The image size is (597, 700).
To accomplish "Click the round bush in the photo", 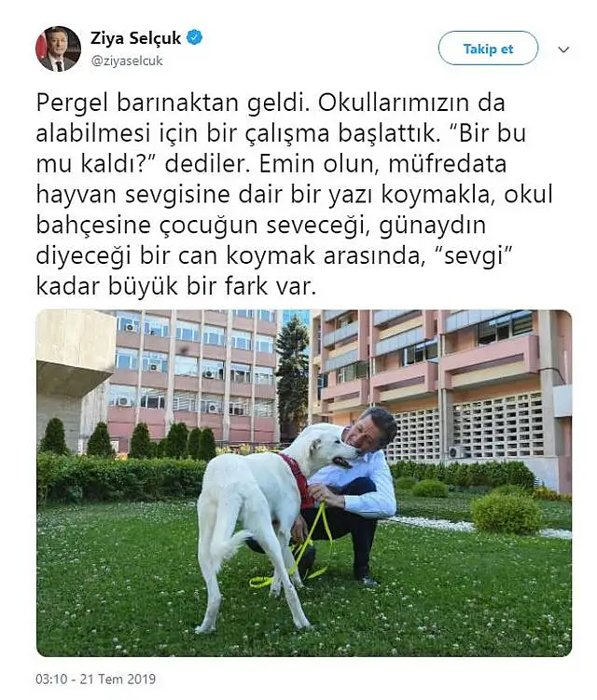I will coord(506,512).
